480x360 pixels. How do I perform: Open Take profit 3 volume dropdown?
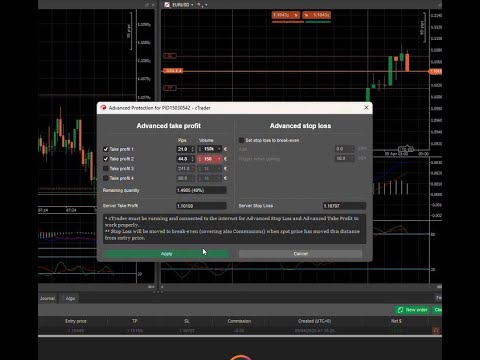(x=219, y=168)
